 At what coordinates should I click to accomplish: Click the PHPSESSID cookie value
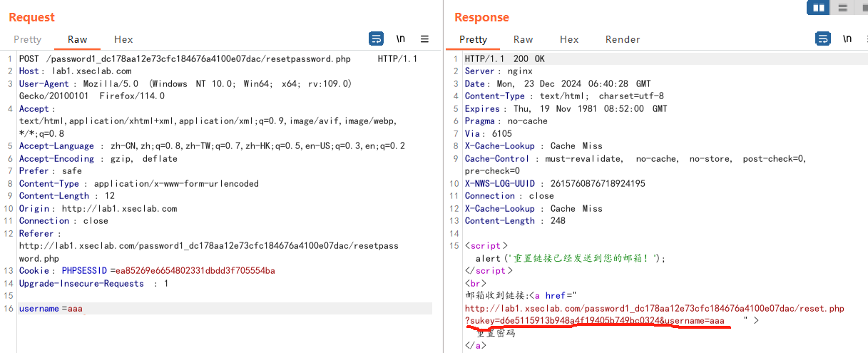pos(194,271)
